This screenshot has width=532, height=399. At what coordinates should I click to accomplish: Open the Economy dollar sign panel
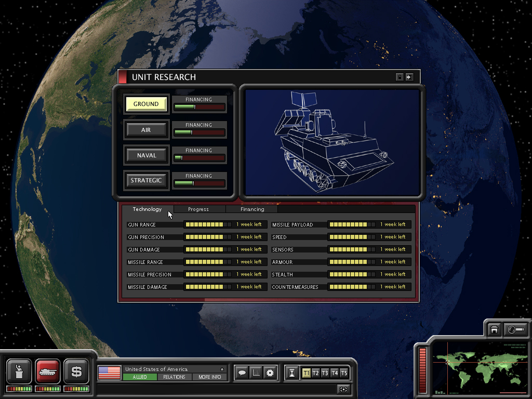pos(76,371)
